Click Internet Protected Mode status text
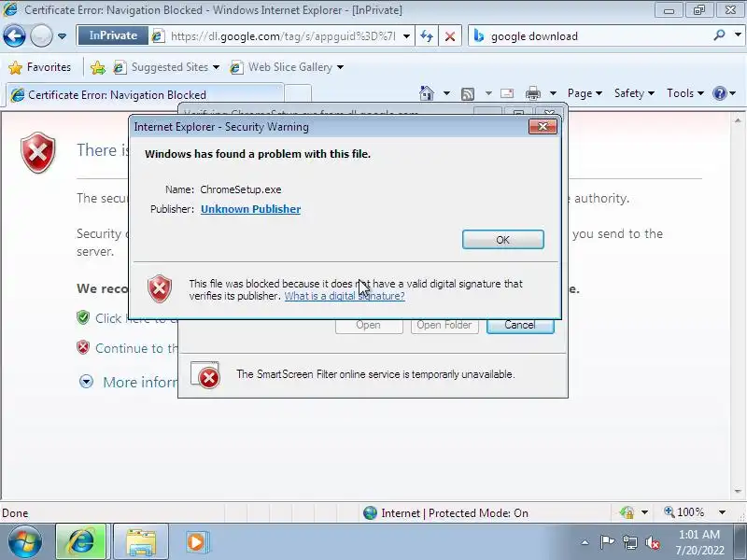 (455, 512)
